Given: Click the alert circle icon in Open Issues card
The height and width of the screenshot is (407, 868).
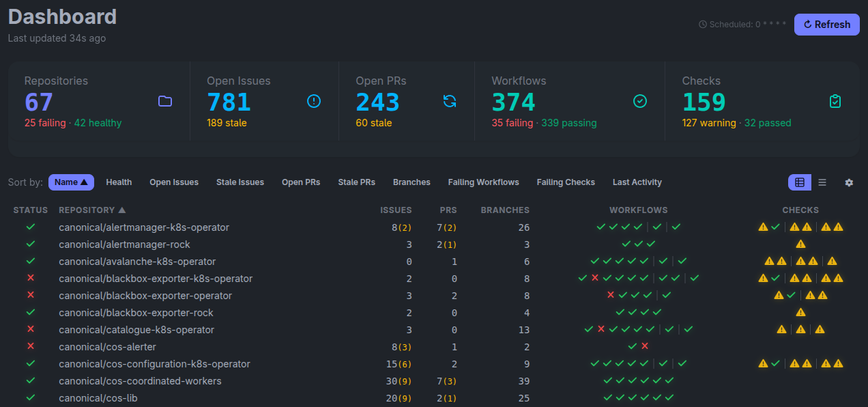Looking at the screenshot, I should click(313, 102).
